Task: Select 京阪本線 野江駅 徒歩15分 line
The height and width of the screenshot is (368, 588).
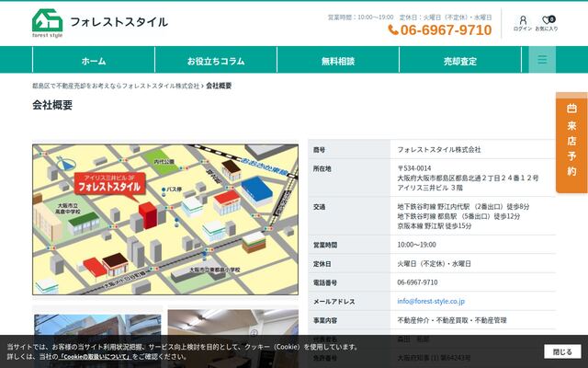Action: tap(435, 226)
